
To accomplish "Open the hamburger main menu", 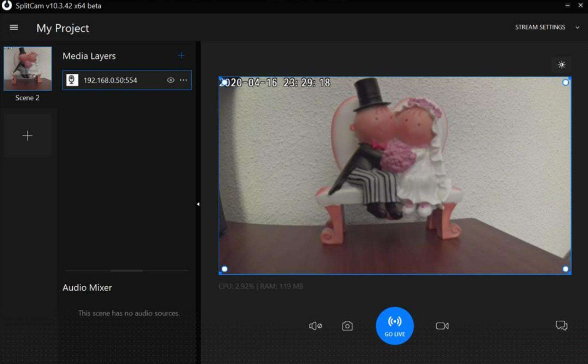I will (x=14, y=28).
